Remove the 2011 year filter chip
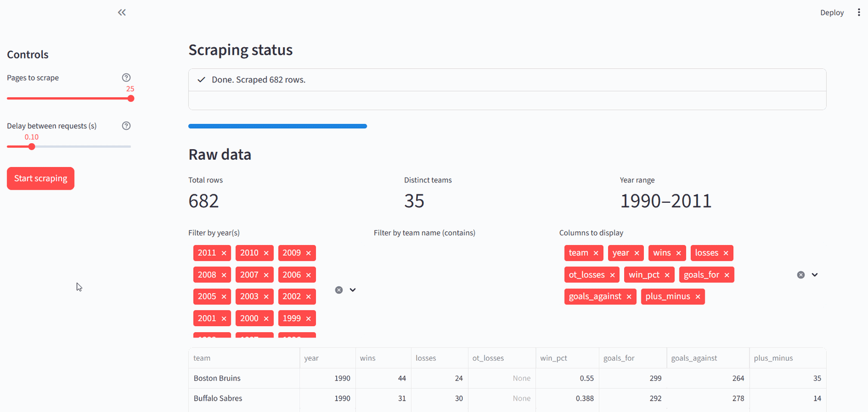868x412 pixels. point(224,253)
